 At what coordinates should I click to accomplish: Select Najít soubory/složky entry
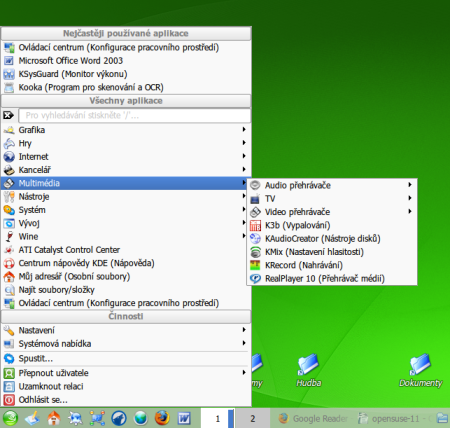pyautogui.click(x=126, y=290)
